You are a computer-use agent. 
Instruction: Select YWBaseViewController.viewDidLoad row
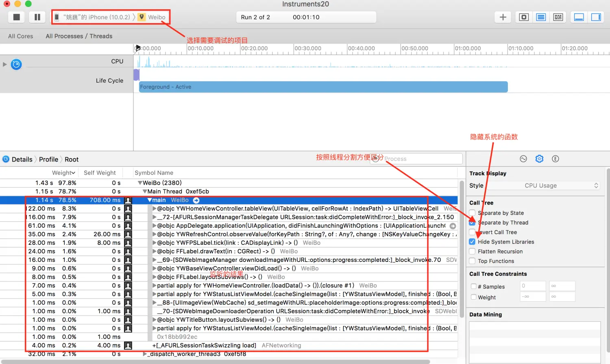click(x=229, y=268)
